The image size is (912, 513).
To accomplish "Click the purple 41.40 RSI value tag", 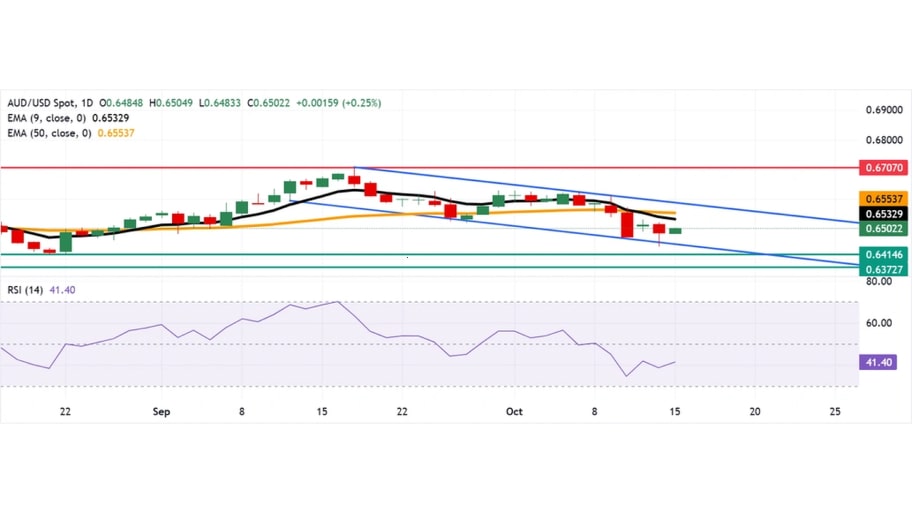I will (881, 362).
